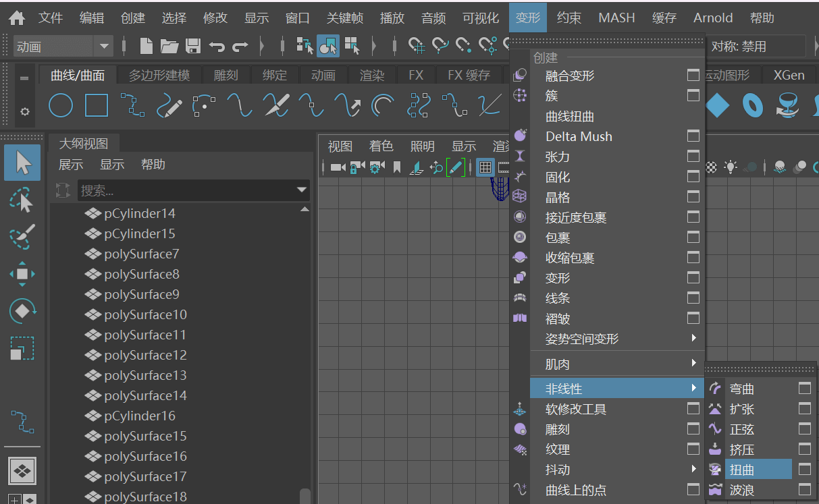The height and width of the screenshot is (504, 819).
Task: Switch to 曲线/曲面 shelf tab
Action: click(x=78, y=75)
